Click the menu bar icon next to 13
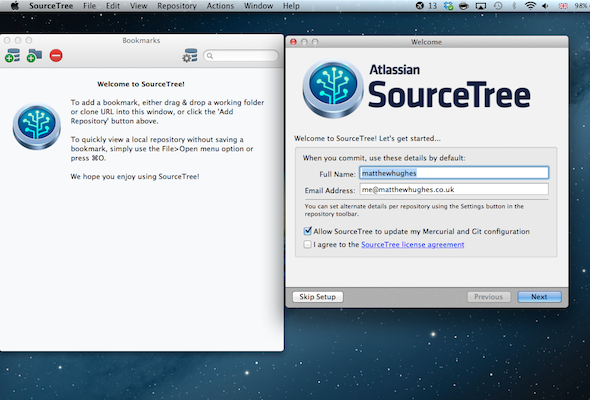This screenshot has width=590, height=400. click(x=420, y=6)
